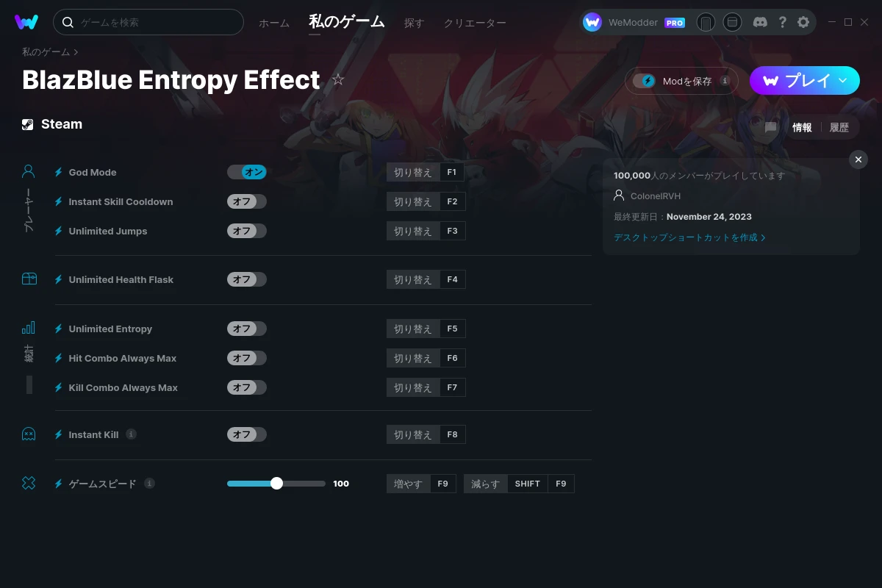Click the flag report icon near 情報
The width and height of the screenshot is (882, 588).
770,127
